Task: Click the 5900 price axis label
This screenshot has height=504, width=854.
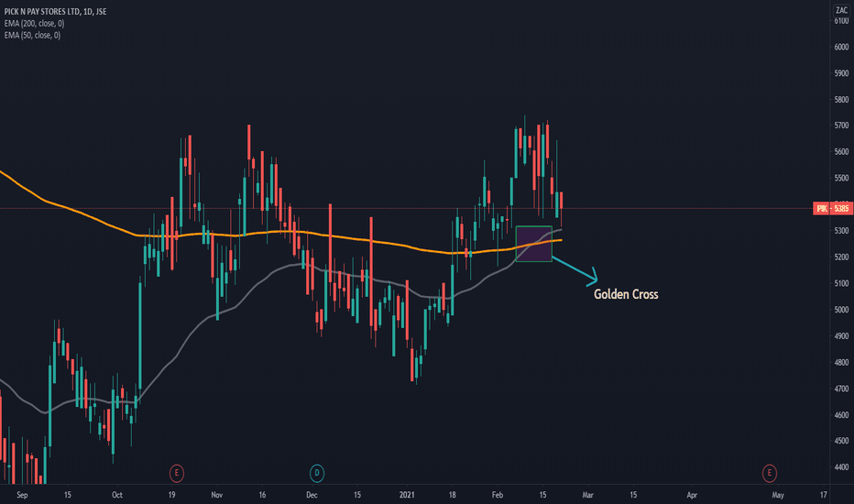Action: click(x=841, y=73)
